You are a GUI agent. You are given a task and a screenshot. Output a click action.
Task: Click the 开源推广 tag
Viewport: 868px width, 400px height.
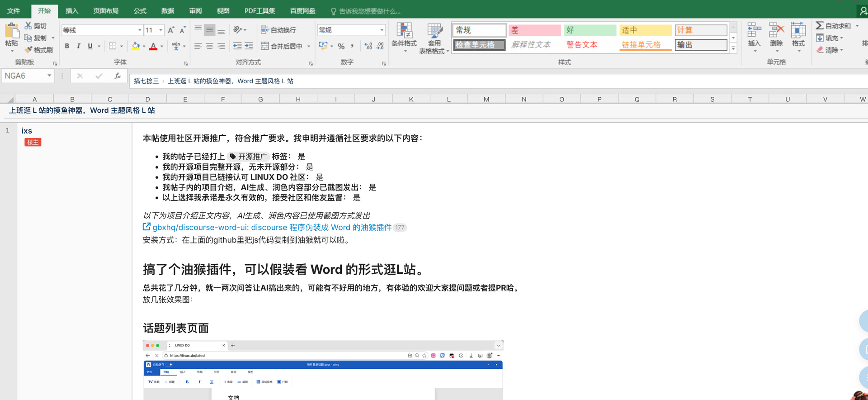click(x=249, y=157)
